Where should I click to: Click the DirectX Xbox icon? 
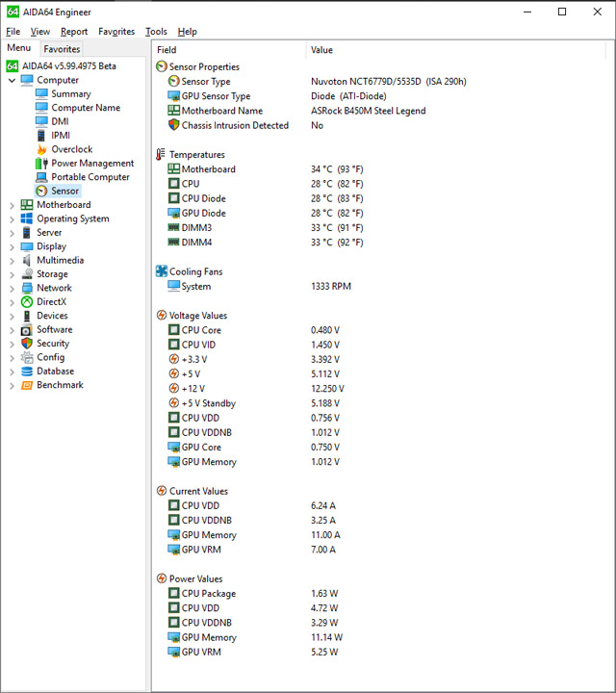click(x=27, y=302)
